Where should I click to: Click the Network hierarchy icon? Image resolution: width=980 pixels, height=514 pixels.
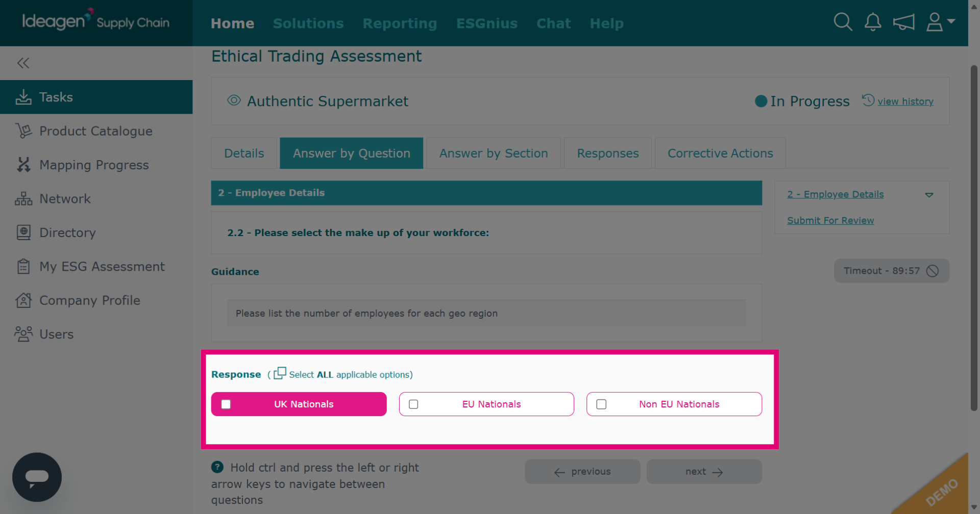pyautogui.click(x=23, y=199)
